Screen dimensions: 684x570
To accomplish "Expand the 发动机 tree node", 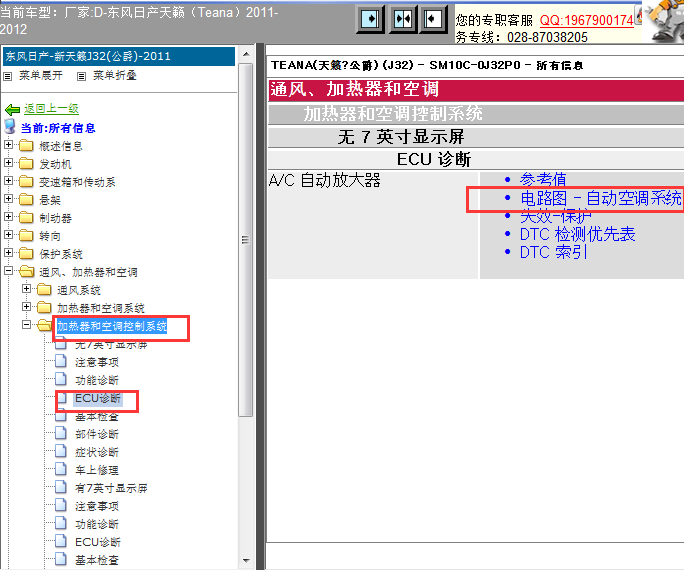I will [x=8, y=162].
